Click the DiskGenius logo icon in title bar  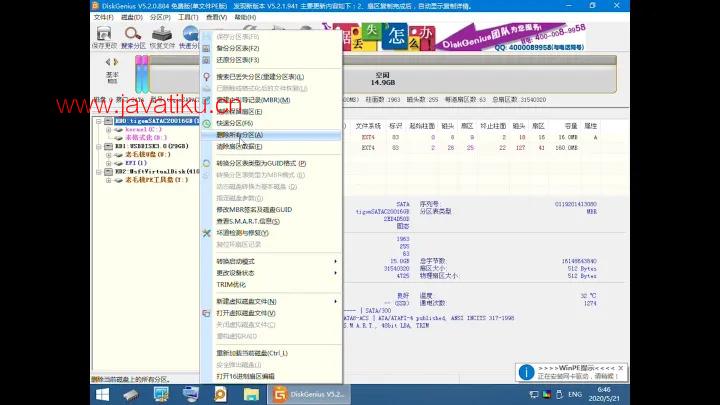pyautogui.click(x=96, y=6)
